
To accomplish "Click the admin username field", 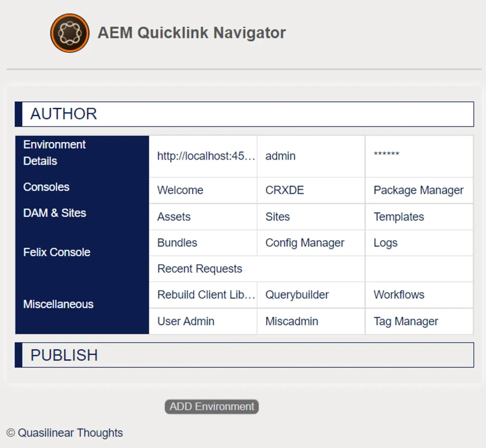I will (311, 156).
